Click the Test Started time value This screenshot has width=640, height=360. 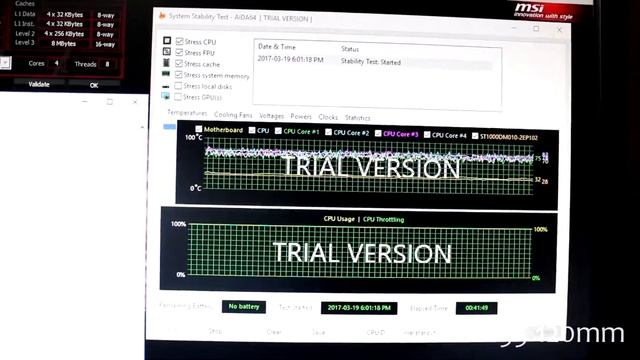[359, 308]
